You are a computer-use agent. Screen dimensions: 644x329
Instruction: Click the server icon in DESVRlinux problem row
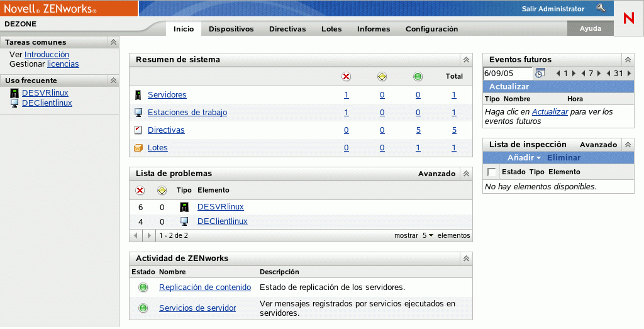point(184,207)
